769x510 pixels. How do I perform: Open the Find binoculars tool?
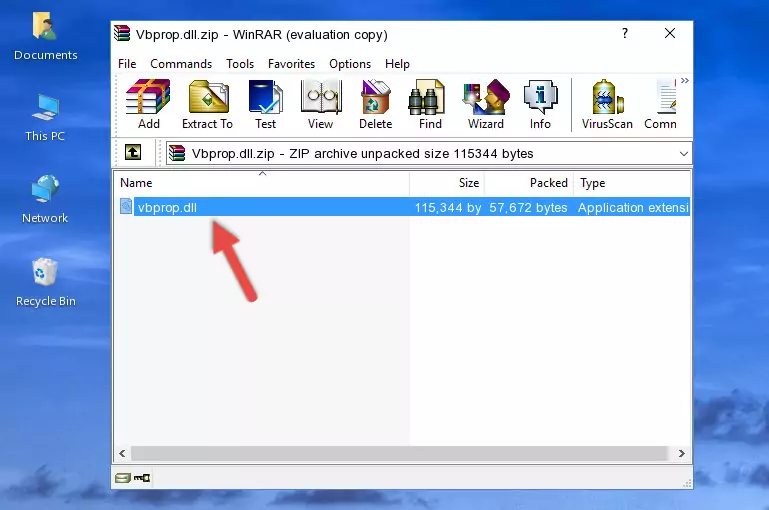pos(430,104)
